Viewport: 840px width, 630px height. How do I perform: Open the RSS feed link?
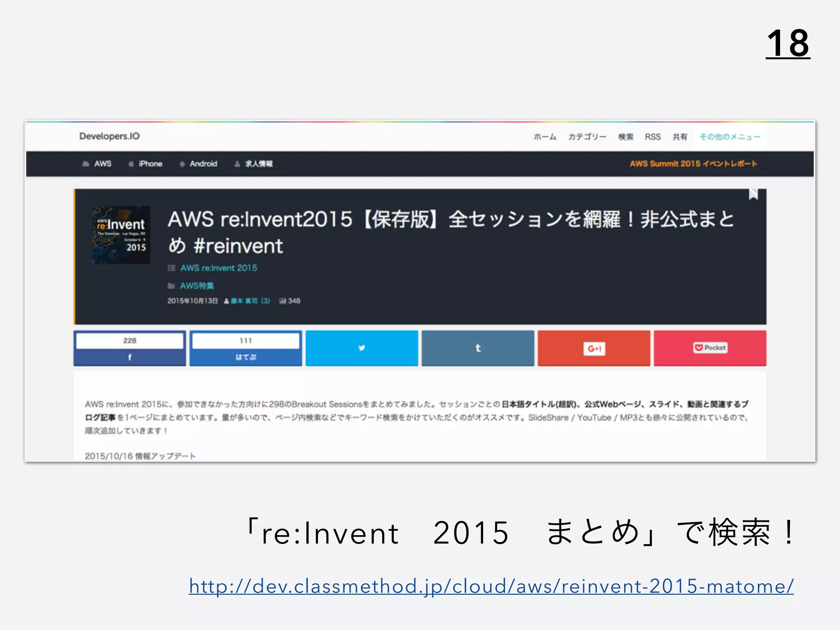tap(653, 137)
